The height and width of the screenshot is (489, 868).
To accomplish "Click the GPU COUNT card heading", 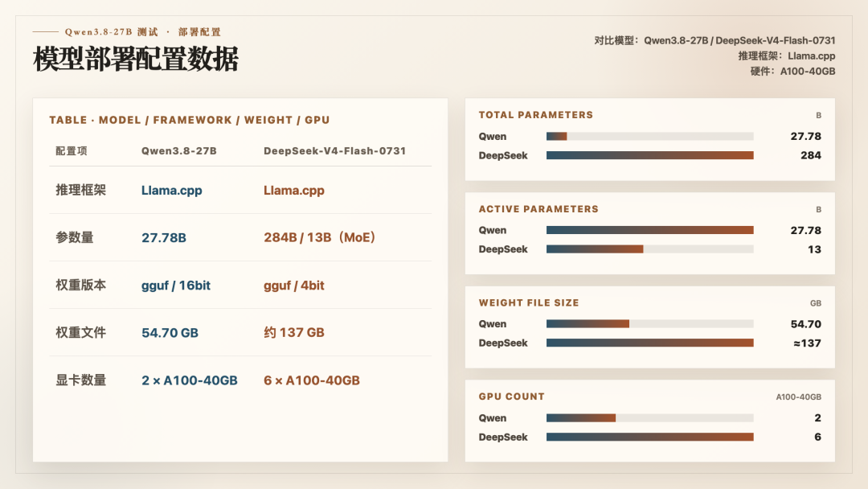I will click(x=511, y=397).
